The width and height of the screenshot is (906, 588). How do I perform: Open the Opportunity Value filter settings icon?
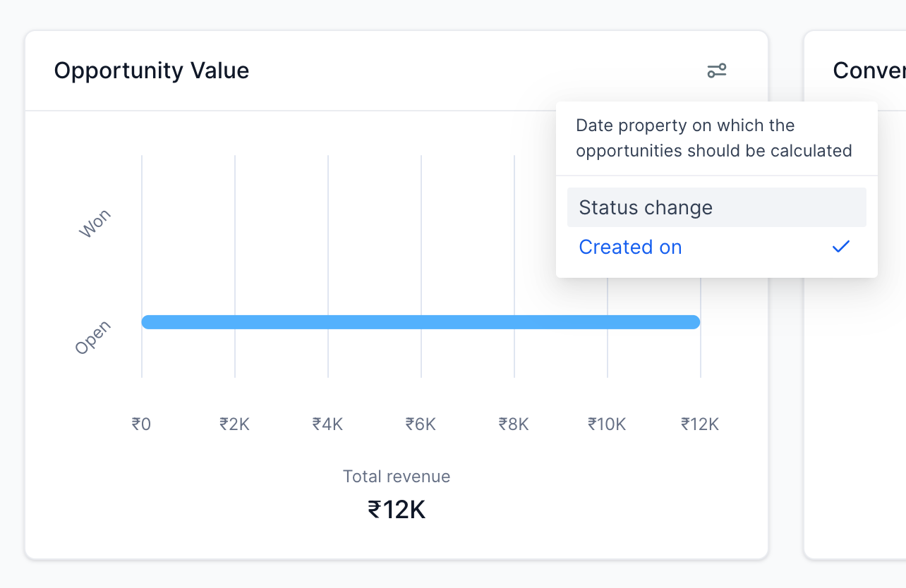[717, 71]
